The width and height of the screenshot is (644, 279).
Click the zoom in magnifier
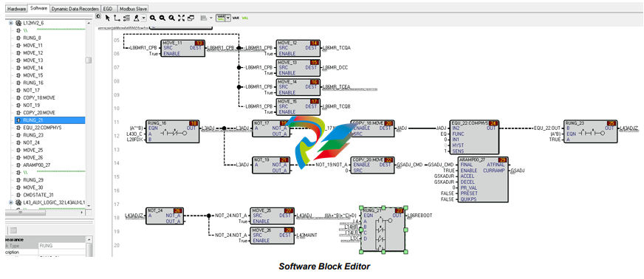click(153, 18)
